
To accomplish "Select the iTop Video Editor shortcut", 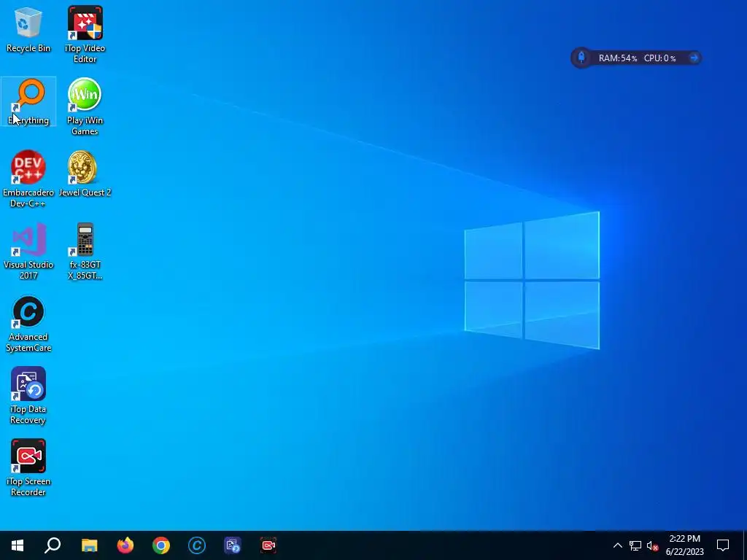I will (x=85, y=34).
